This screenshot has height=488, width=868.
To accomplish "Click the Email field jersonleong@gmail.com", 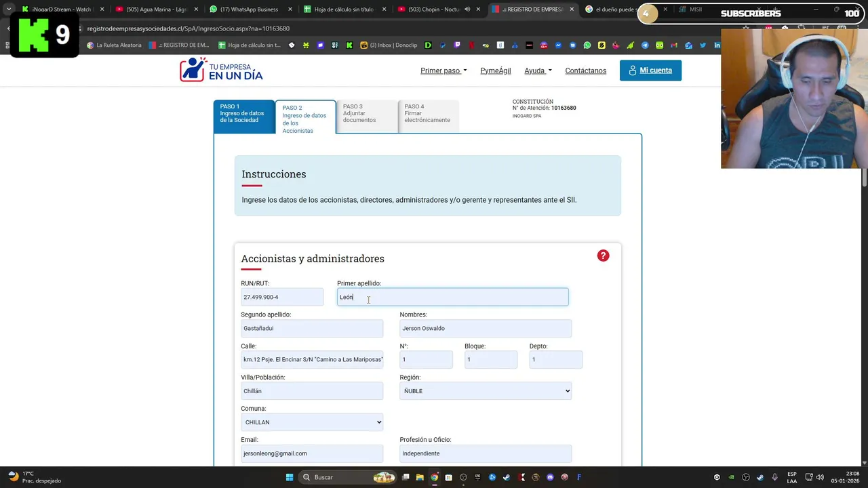I will pyautogui.click(x=312, y=453).
